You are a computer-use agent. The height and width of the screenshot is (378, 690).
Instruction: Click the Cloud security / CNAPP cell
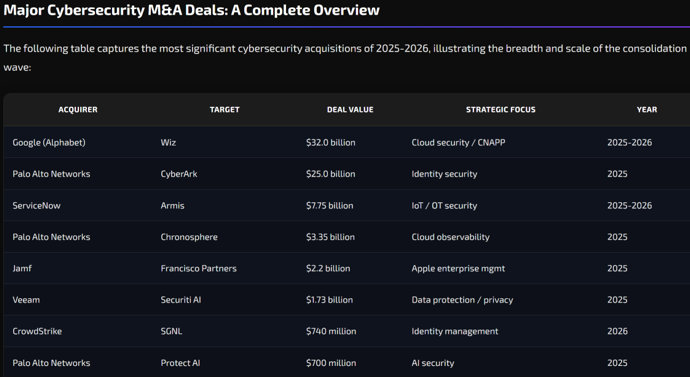tap(458, 143)
